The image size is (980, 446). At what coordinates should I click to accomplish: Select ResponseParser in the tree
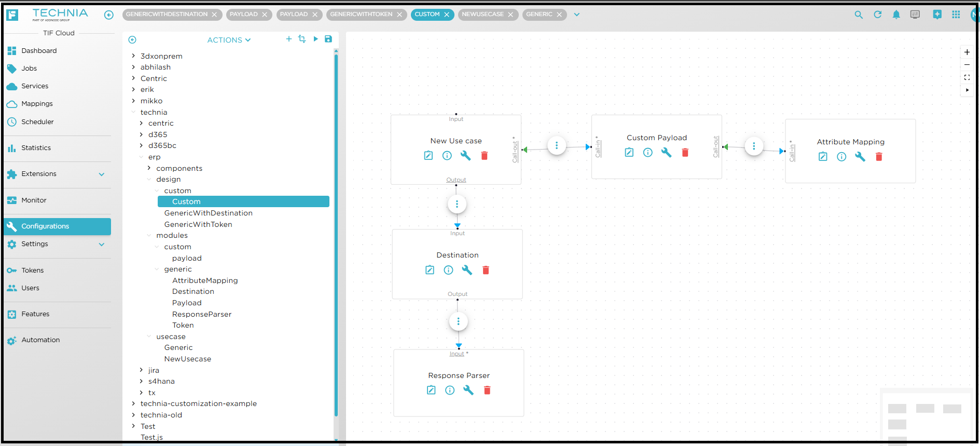(201, 314)
